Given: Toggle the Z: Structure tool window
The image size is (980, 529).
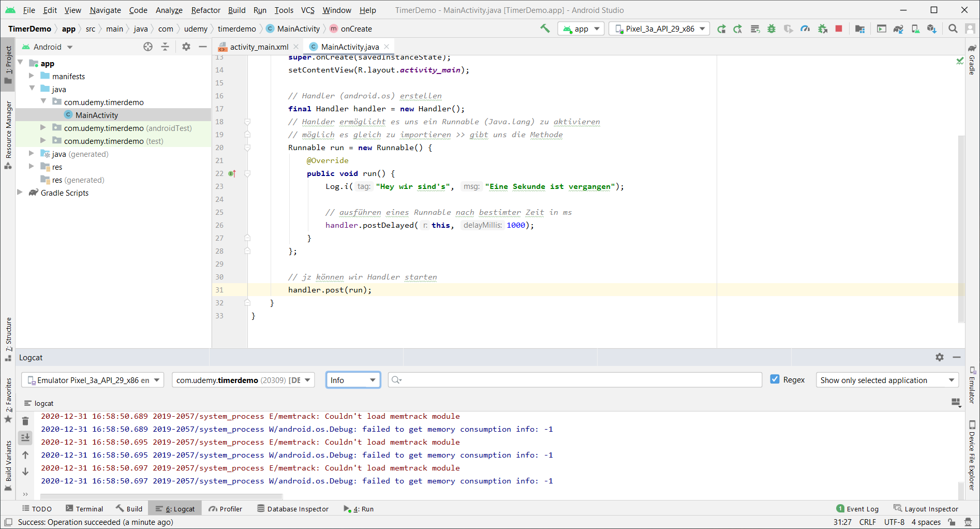Looking at the screenshot, I should coord(8,339).
